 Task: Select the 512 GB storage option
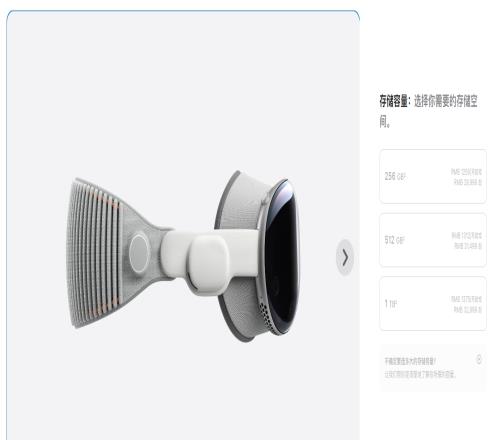point(433,240)
